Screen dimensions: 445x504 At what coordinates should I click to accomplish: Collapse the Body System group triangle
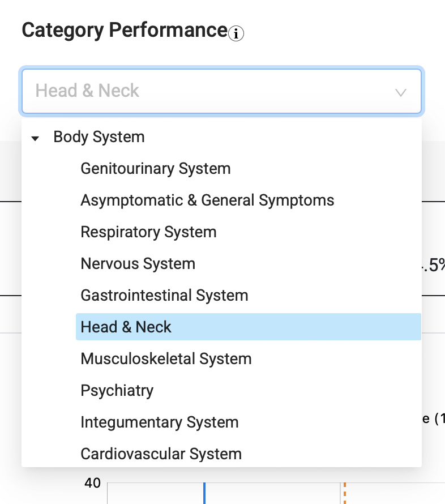tap(35, 139)
